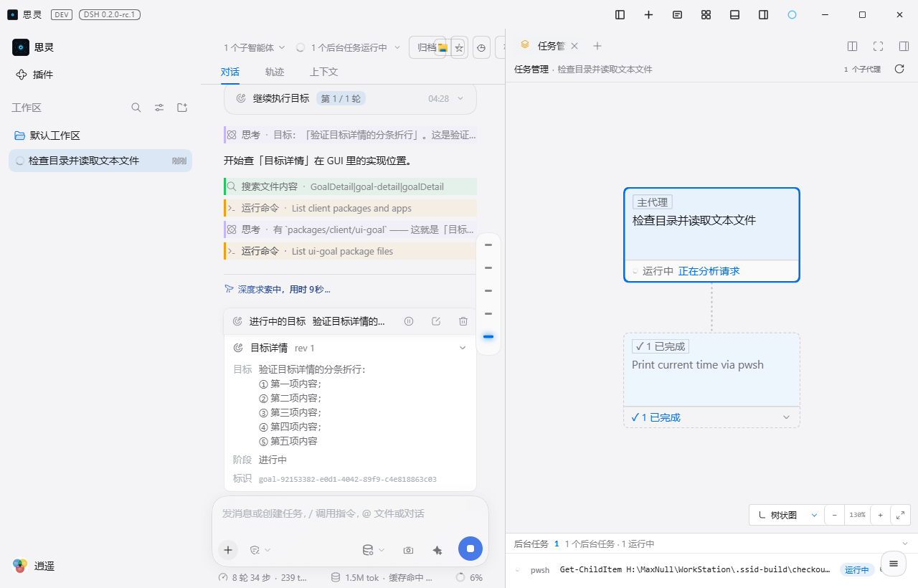Open first 思考 step about 目标

(350, 135)
